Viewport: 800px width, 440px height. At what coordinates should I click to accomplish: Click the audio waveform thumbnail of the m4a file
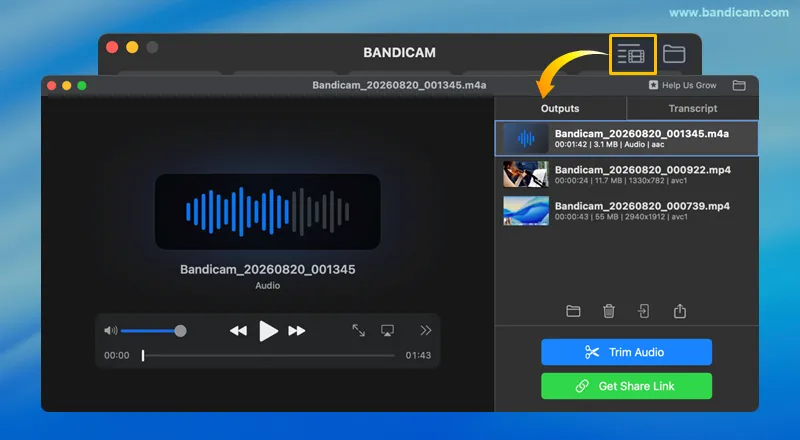coord(526,138)
